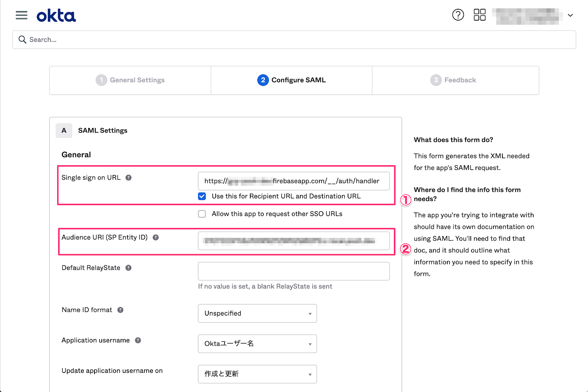The width and height of the screenshot is (588, 392).
Task: Open the apps grid icon
Action: [480, 15]
